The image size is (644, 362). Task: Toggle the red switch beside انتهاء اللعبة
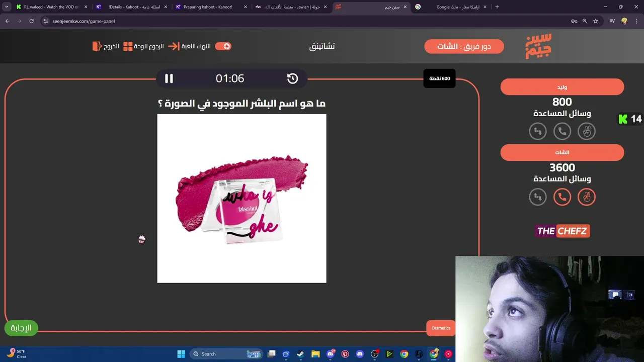223,46
